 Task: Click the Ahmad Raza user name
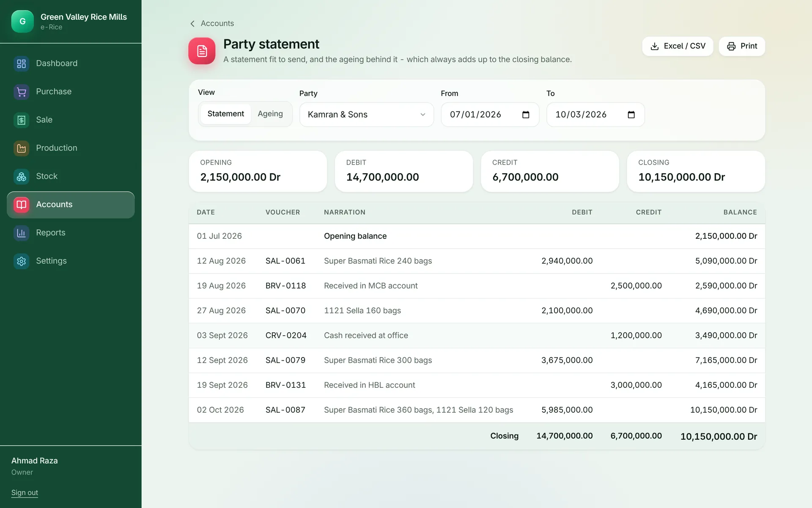point(35,461)
